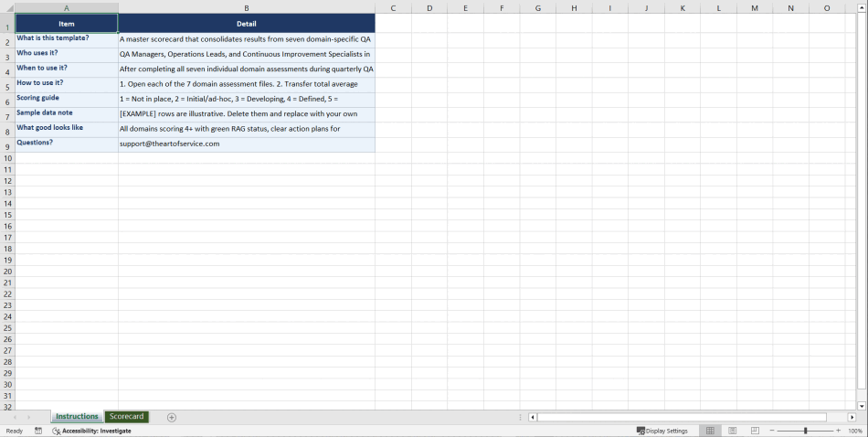The image size is (868, 437).
Task: Click the Select All corner triangle
Action: coord(7,8)
